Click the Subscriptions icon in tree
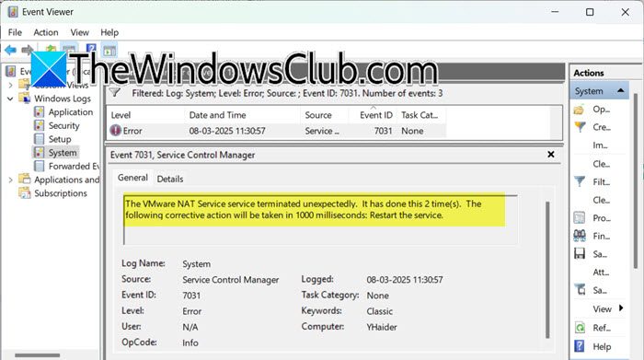 coord(25,192)
